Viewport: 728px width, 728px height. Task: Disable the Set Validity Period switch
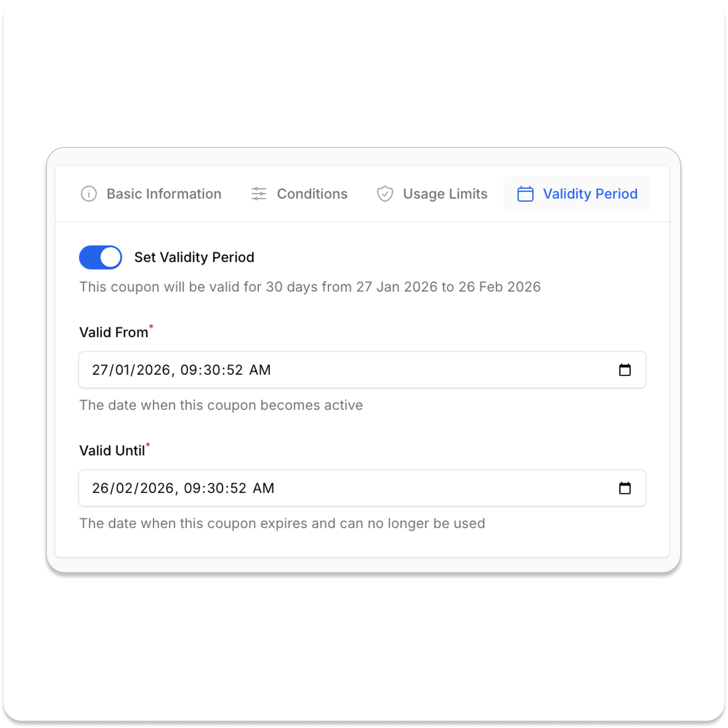[101, 257]
